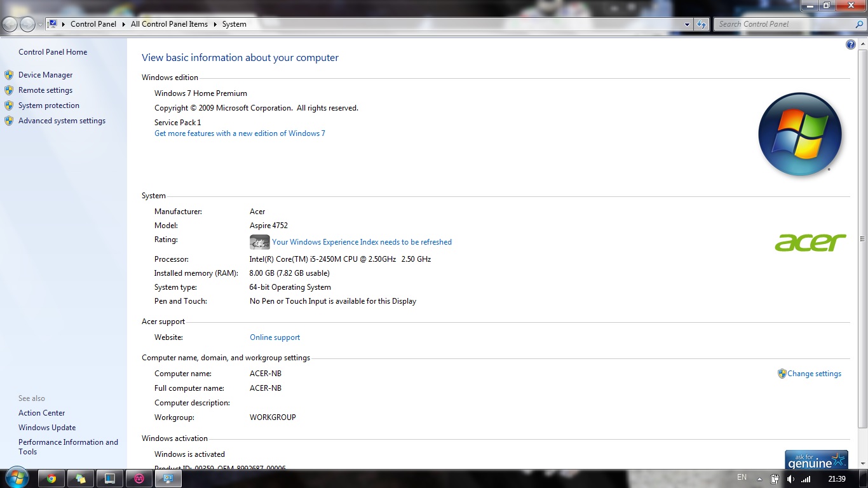Screen dimensions: 868x488
Task: Click the Forward navigation arrow
Action: [27, 24]
